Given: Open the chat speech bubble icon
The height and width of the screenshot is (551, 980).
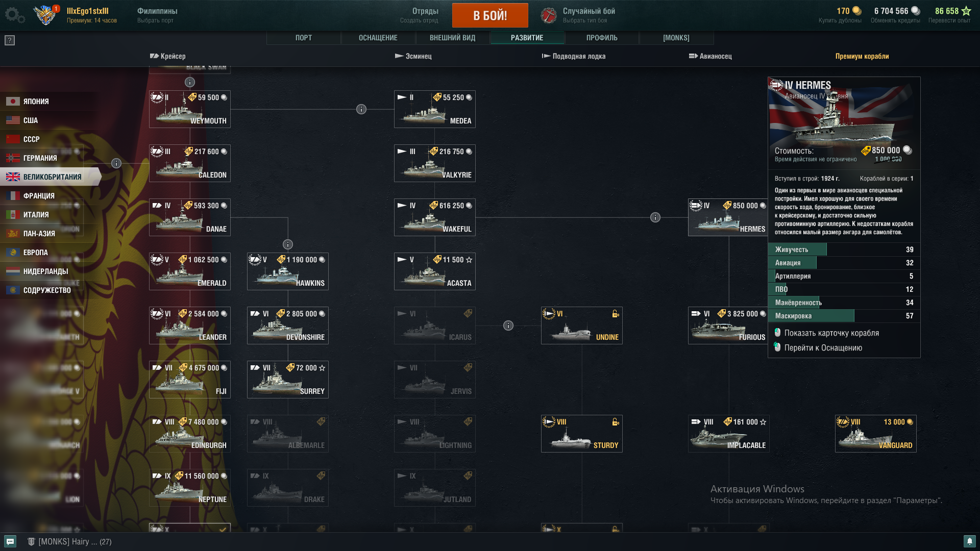Looking at the screenshot, I should [10, 541].
